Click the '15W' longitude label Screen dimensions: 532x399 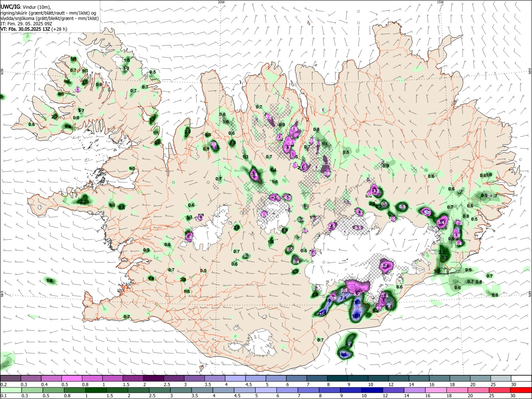[441, 2]
